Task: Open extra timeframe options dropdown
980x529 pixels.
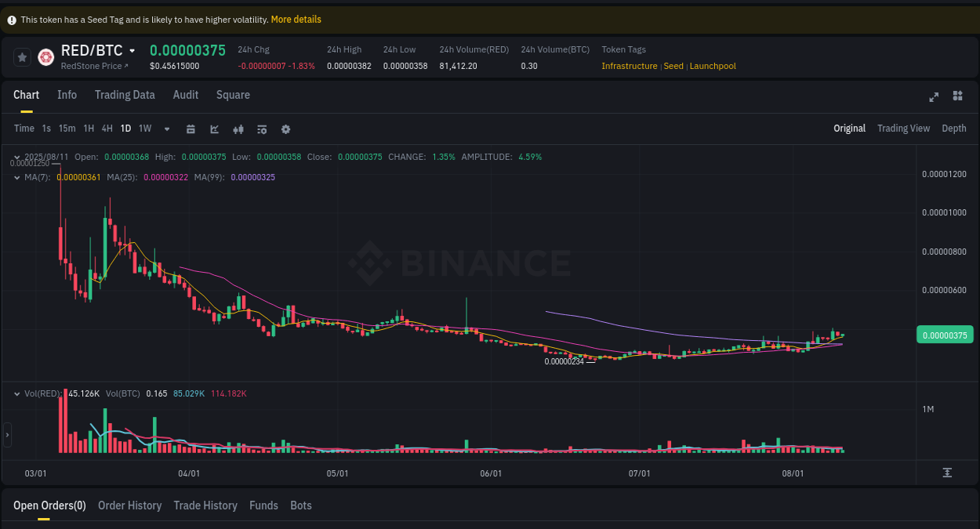Action: [x=166, y=129]
